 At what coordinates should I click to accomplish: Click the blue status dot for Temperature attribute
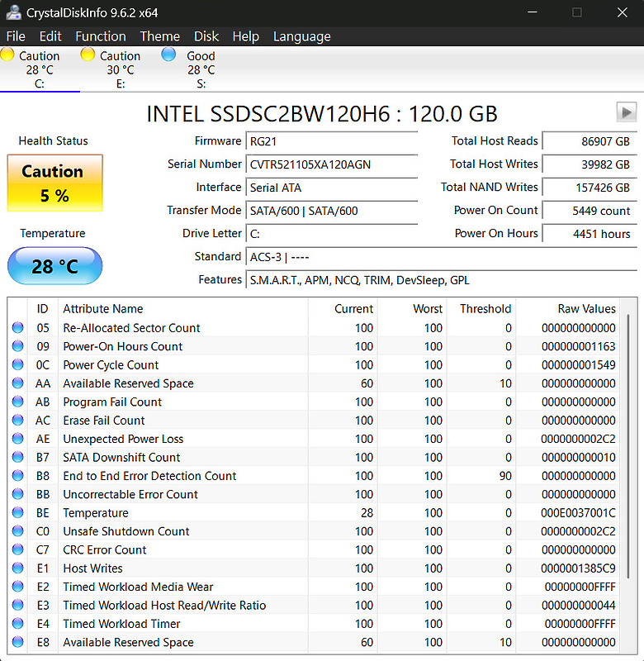[17, 512]
